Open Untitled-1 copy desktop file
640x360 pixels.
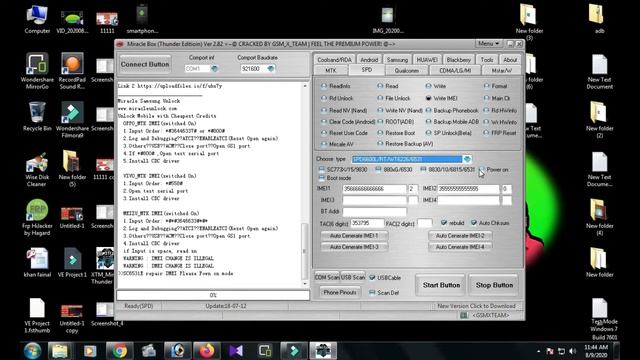point(72,319)
